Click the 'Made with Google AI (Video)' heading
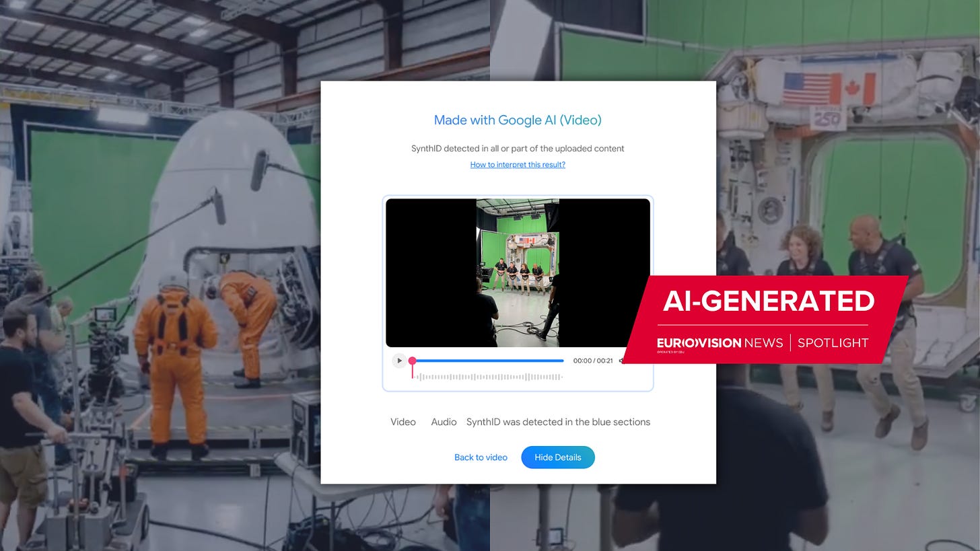 coord(518,120)
